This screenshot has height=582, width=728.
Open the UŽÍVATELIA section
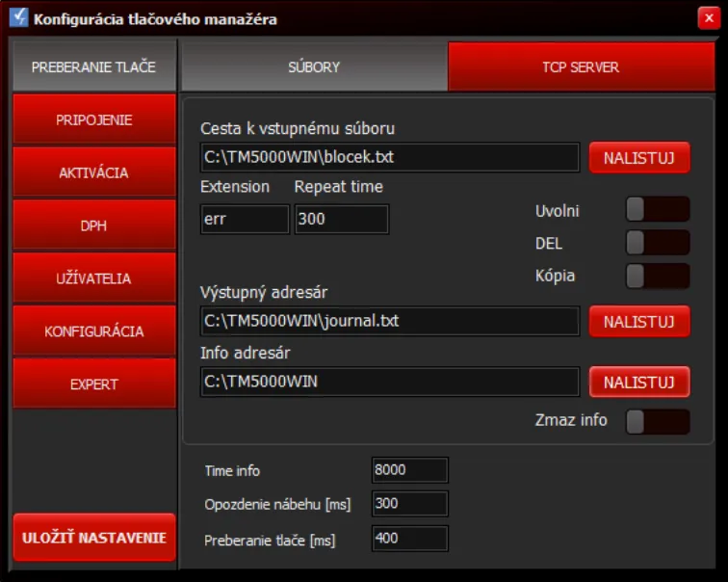point(93,278)
